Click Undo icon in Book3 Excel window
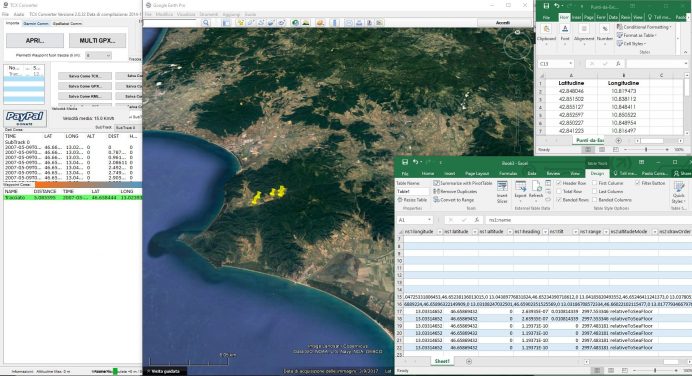This screenshot has width=692, height=376. point(415,162)
